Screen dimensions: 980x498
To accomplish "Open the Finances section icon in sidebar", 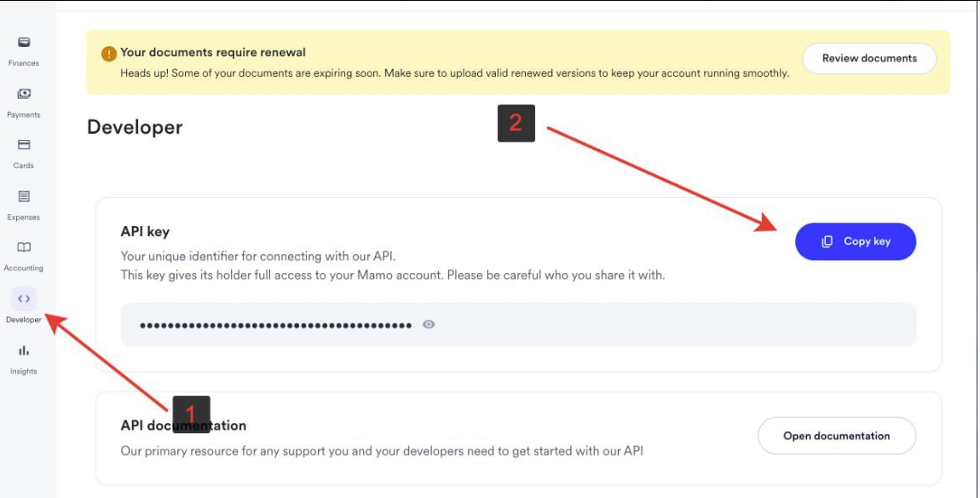I will (24, 43).
